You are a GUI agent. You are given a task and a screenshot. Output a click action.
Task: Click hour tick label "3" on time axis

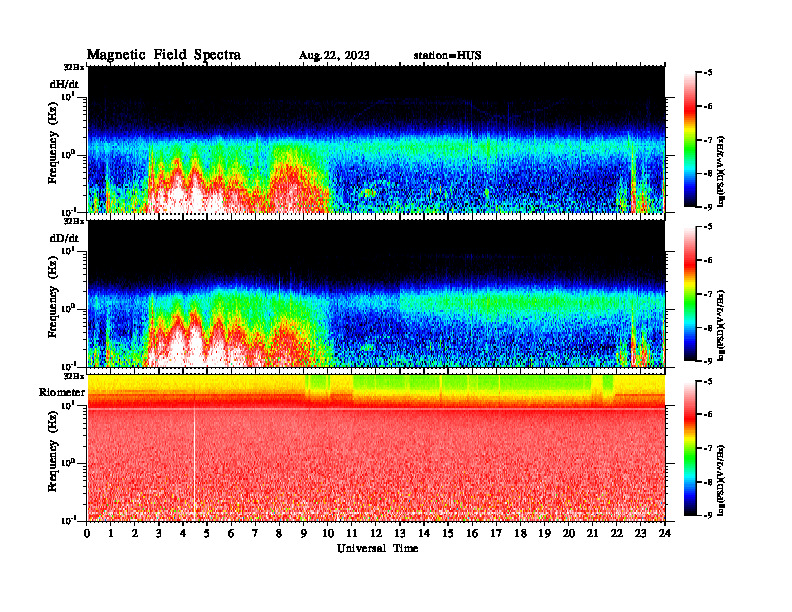pyautogui.click(x=159, y=534)
